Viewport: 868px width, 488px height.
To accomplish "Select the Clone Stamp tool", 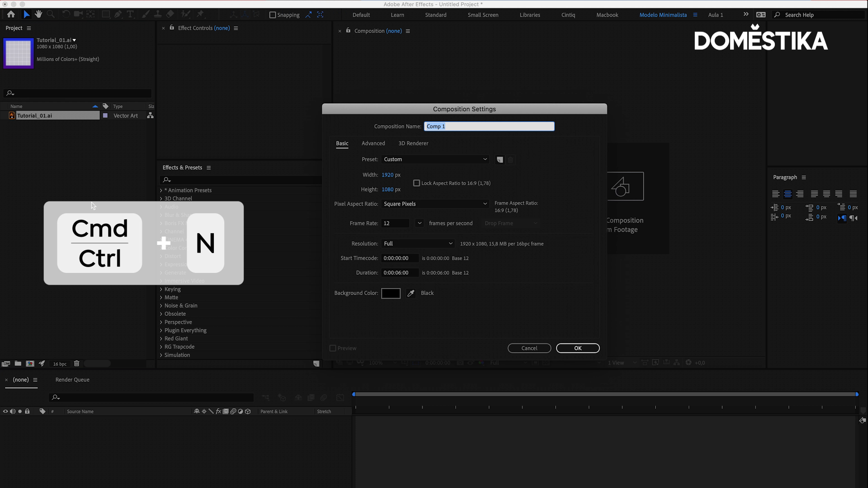I will click(x=158, y=14).
